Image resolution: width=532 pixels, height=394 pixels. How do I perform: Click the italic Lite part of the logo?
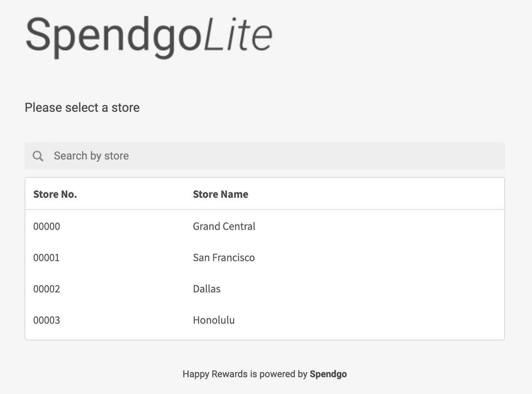(x=238, y=35)
